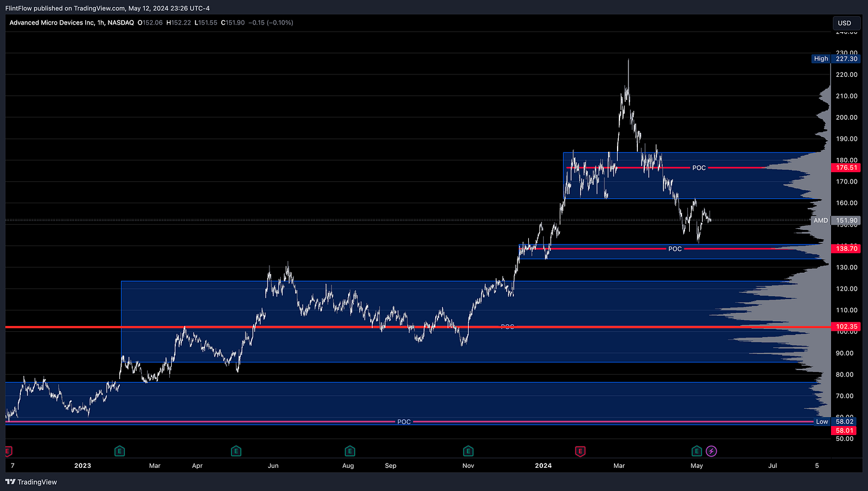Screen dimensions: 868x491
Task: Click the AMD 151.90 current price label
Action: pos(836,220)
